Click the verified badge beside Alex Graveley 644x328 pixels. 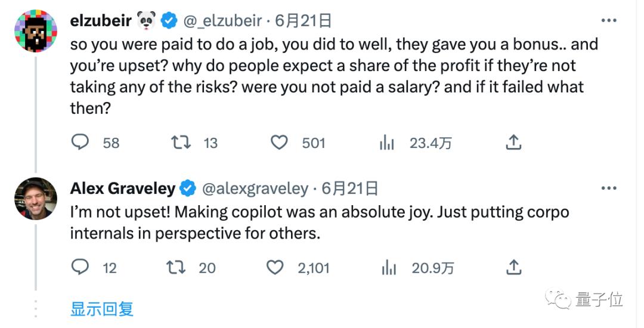pos(188,189)
